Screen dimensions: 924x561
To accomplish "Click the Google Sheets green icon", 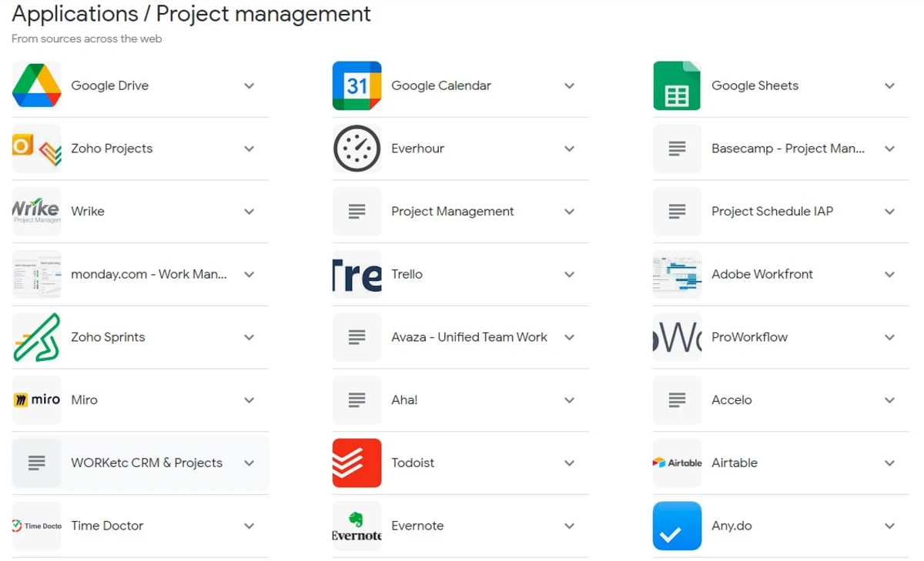I will pyautogui.click(x=677, y=85).
